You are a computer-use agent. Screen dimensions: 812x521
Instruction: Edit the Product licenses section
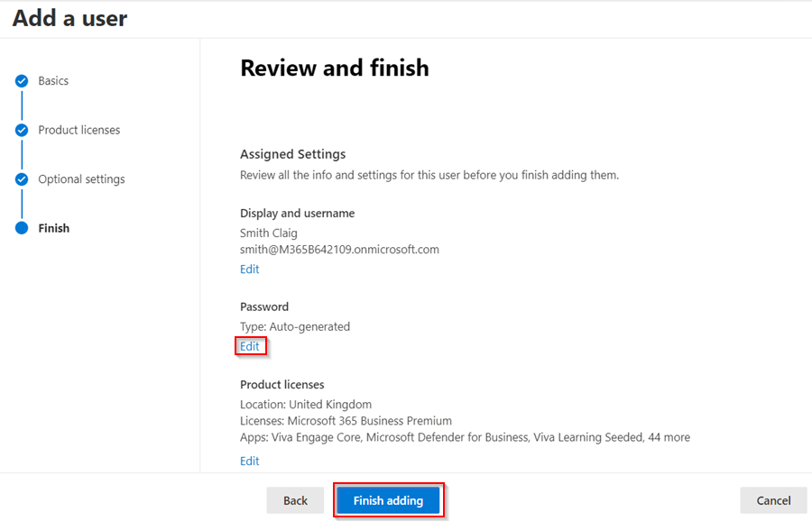point(250,461)
